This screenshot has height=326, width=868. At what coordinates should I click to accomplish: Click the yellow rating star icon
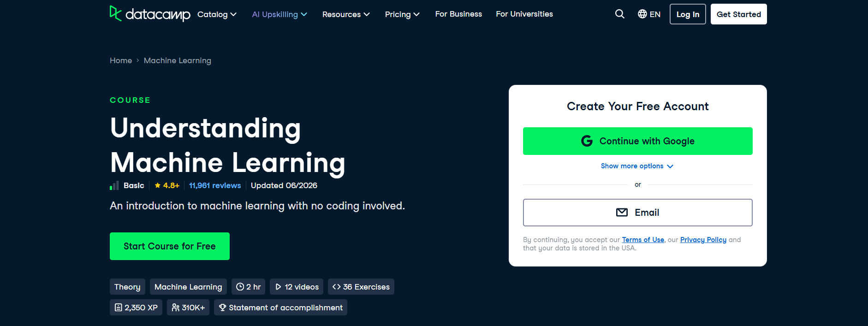(158, 185)
